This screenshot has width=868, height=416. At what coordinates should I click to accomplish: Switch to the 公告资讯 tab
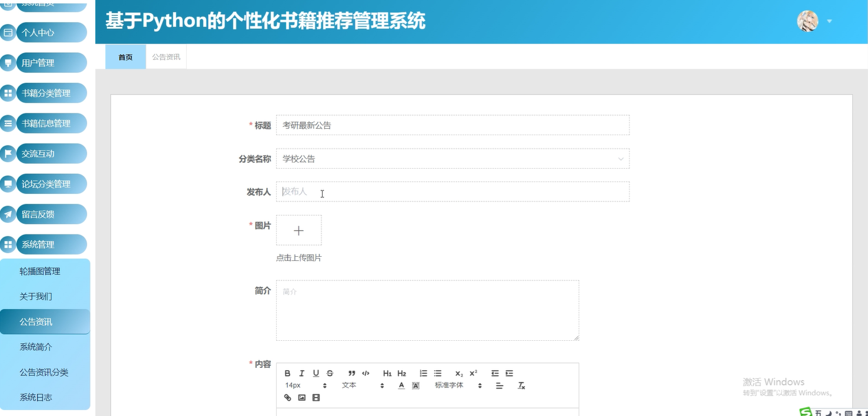pyautogui.click(x=166, y=56)
